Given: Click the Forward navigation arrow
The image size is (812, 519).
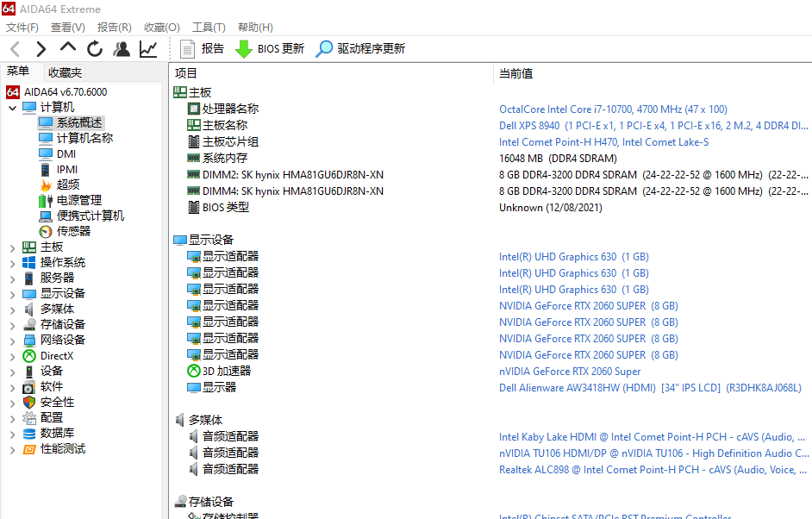Looking at the screenshot, I should pyautogui.click(x=41, y=49).
